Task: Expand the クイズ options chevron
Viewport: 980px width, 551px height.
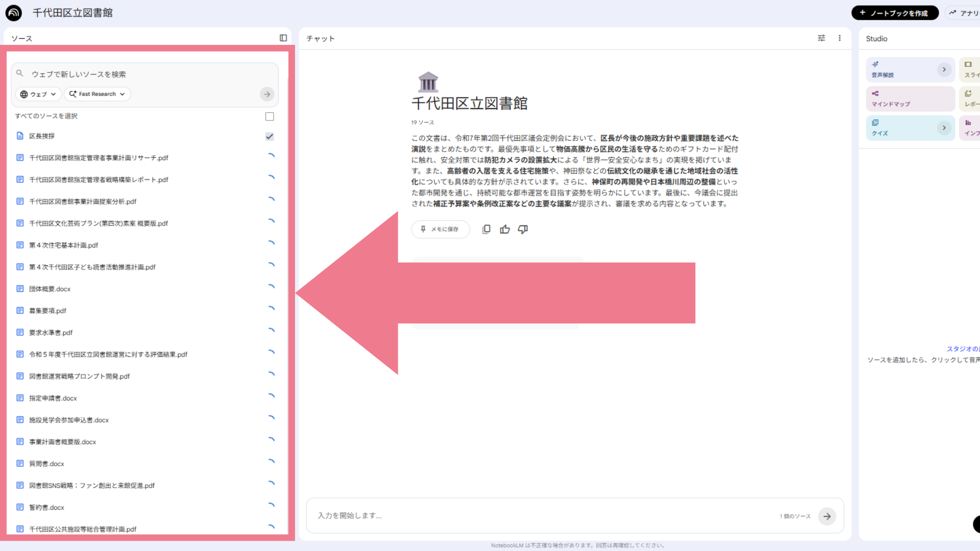Action: [x=944, y=128]
